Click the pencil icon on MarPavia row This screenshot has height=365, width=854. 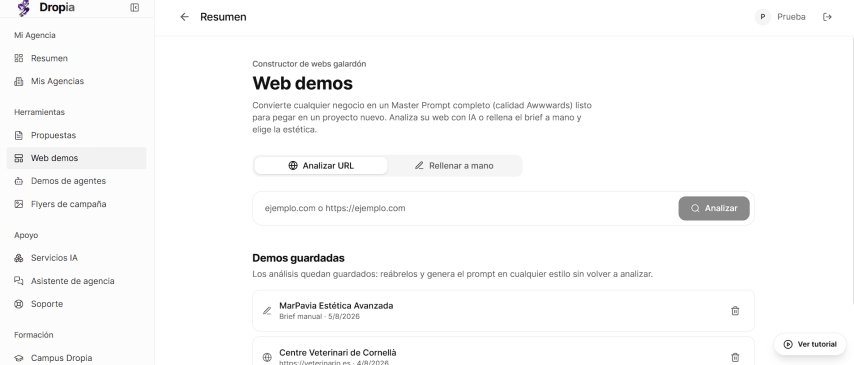pos(267,311)
